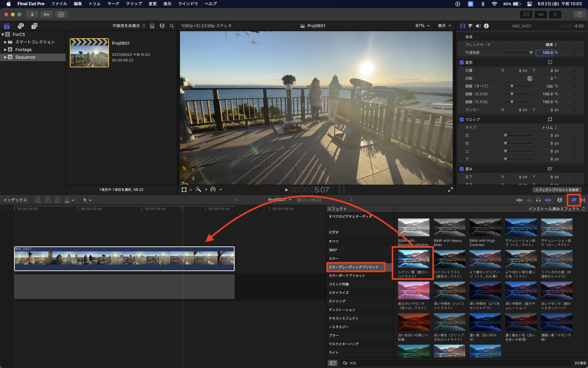This screenshot has width=588, height=368.
Task: Open the ブレンドモード 標準 dropdown
Action: pos(551,45)
